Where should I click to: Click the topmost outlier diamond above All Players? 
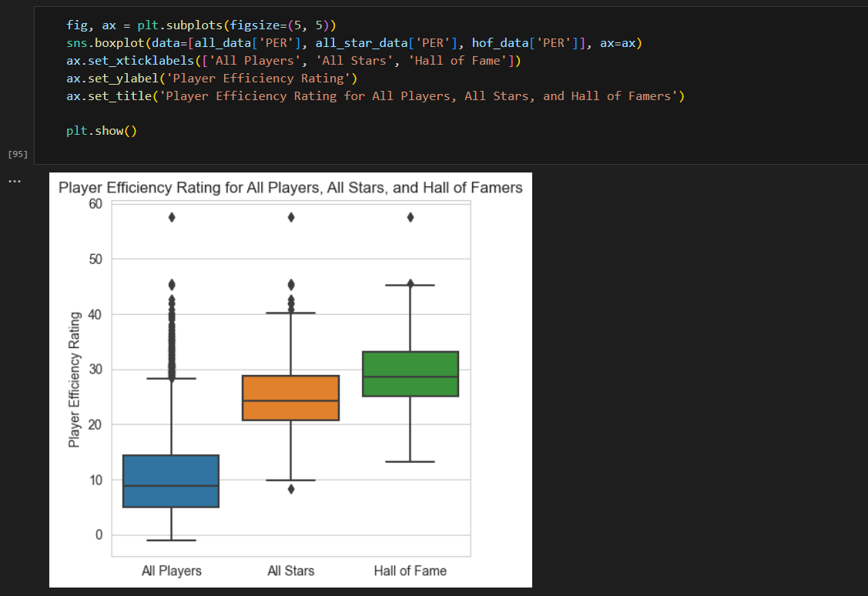[x=172, y=217]
